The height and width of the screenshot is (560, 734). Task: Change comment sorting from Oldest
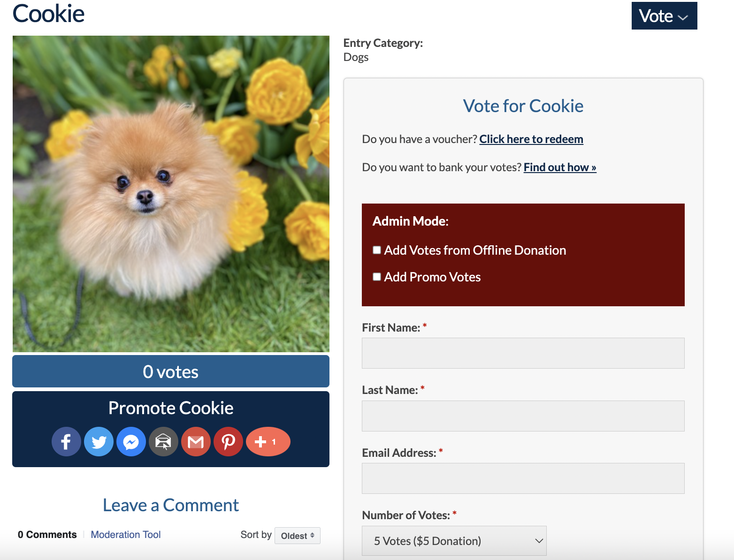pyautogui.click(x=297, y=536)
